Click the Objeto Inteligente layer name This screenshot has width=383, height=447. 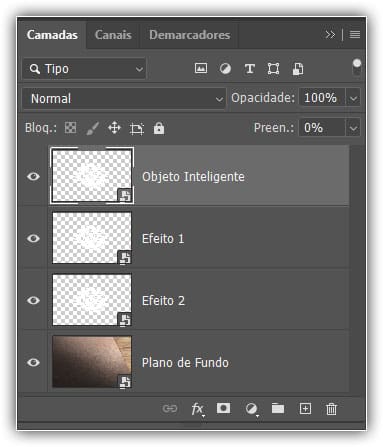pyautogui.click(x=193, y=177)
